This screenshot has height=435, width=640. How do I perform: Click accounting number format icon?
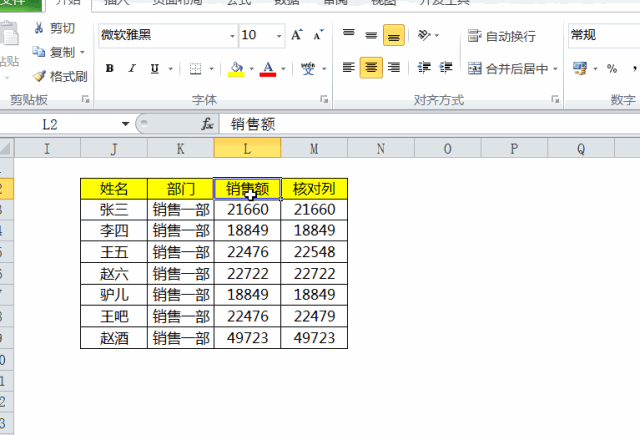click(580, 68)
